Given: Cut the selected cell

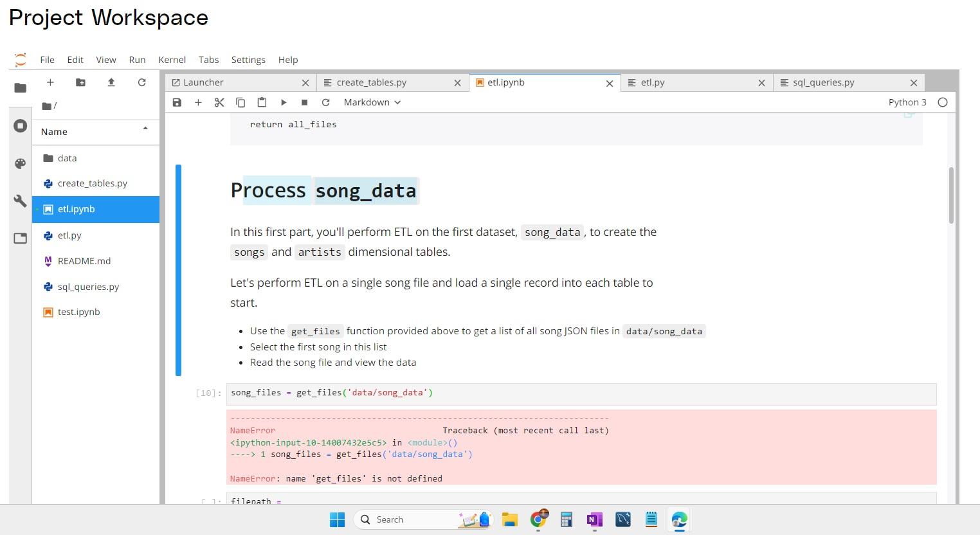Looking at the screenshot, I should tap(219, 102).
